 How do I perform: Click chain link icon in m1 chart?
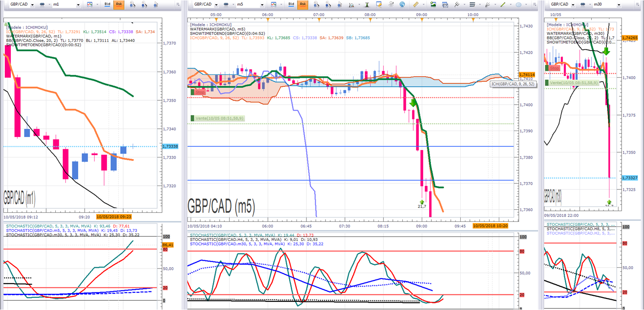tap(42, 4)
